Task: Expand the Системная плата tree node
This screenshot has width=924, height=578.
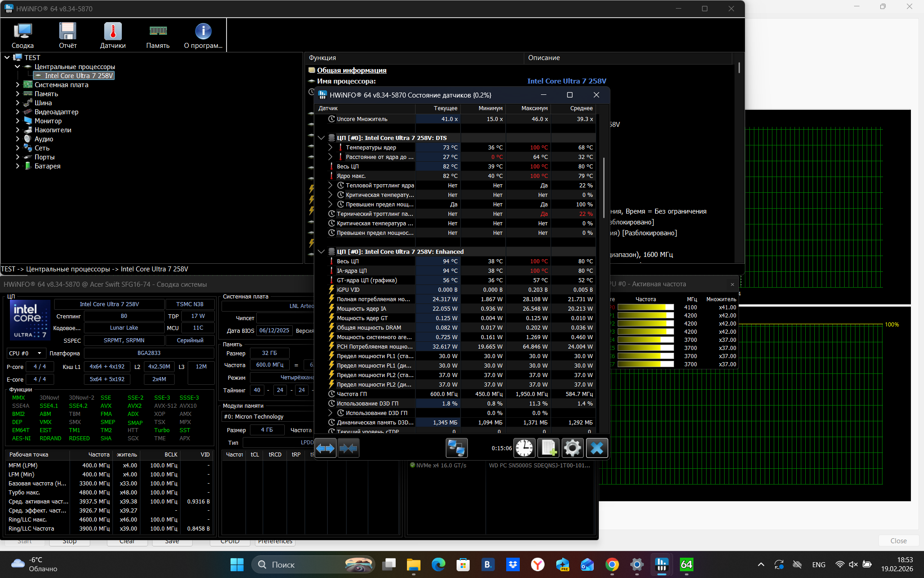Action: 18,85
